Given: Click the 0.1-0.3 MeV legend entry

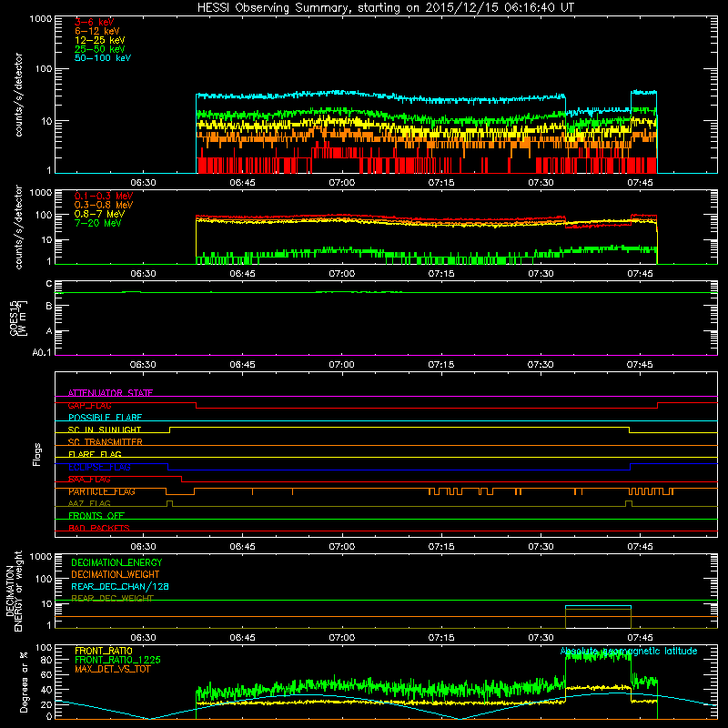Looking at the screenshot, I should pyautogui.click(x=104, y=196).
